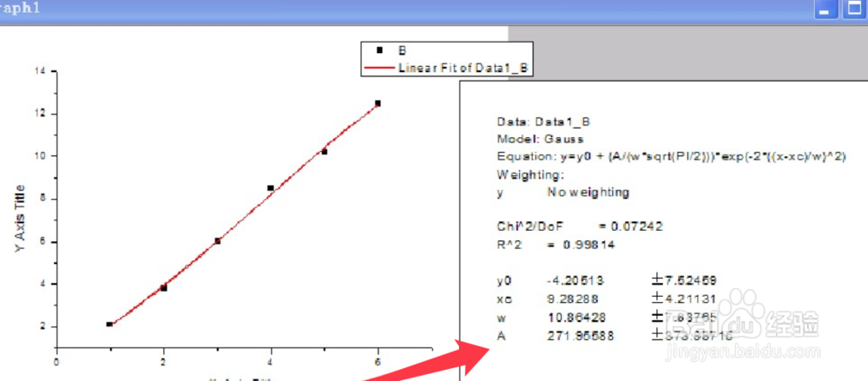Click X axis tick label 4

tap(270, 362)
